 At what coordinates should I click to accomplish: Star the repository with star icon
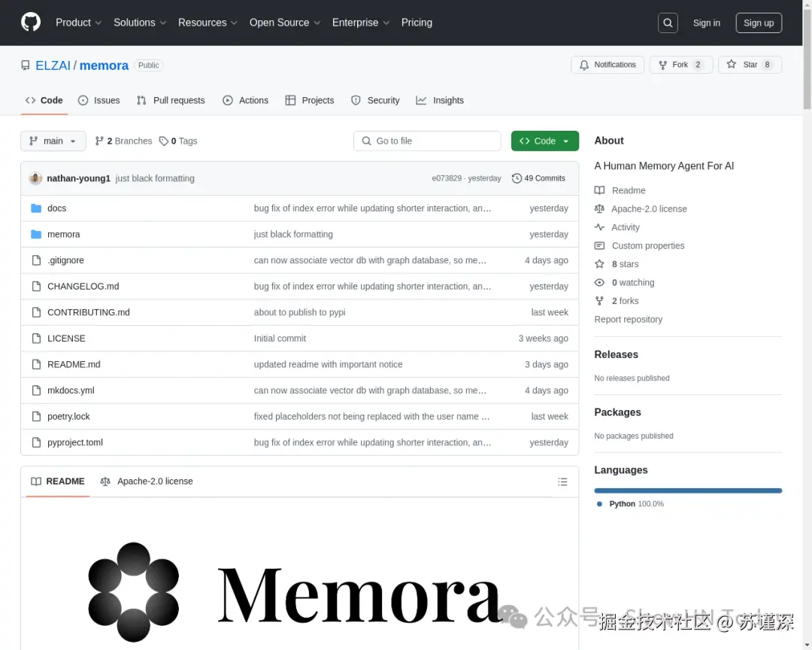[731, 64]
